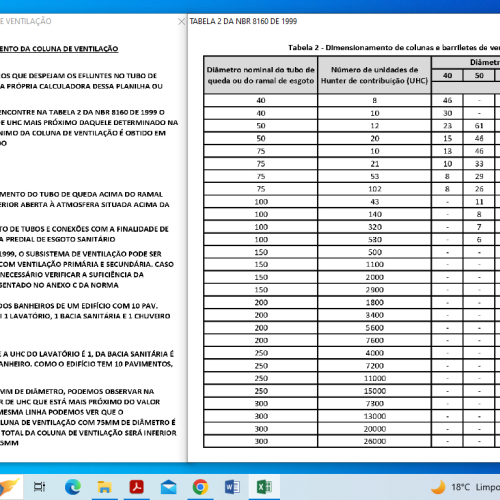The image size is (500, 500).
Task: Open File Explorer from the taskbar
Action: [104, 487]
